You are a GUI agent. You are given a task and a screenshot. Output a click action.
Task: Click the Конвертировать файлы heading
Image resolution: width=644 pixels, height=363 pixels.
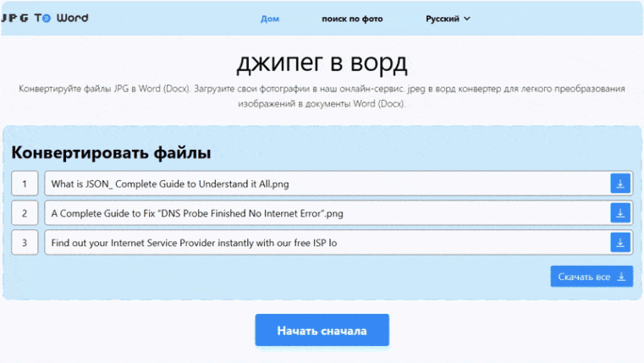pos(111,152)
